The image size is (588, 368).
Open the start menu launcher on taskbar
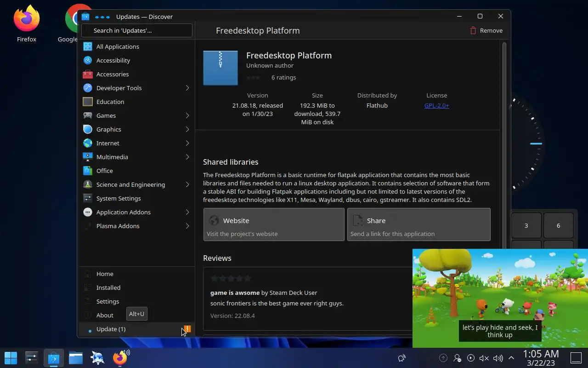tap(11, 357)
